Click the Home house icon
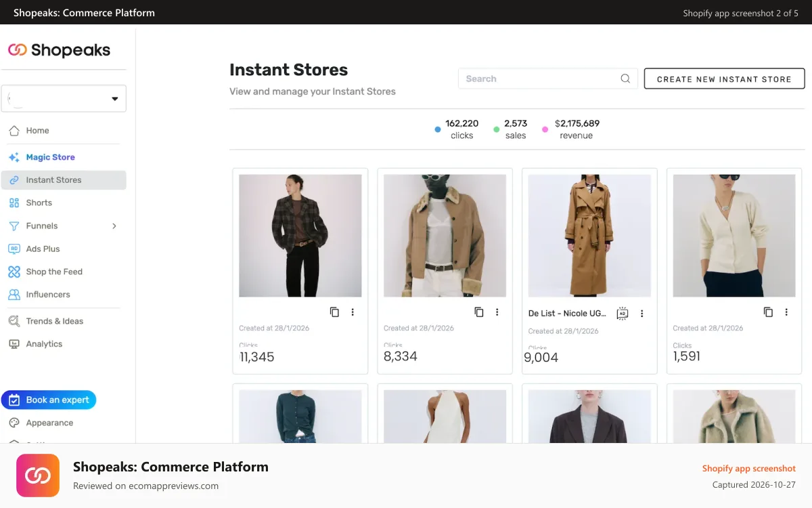The width and height of the screenshot is (812, 508). click(14, 131)
